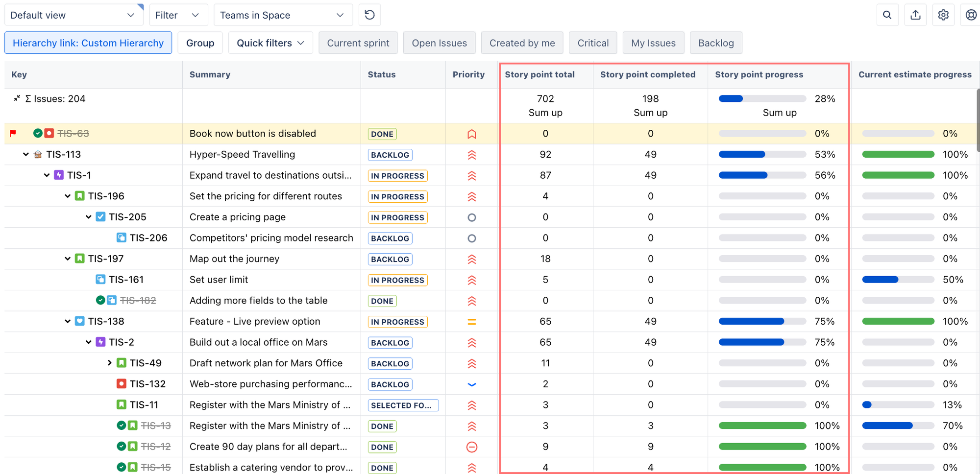The width and height of the screenshot is (980, 474).
Task: Collapse the TIS-205 row
Action: click(89, 216)
